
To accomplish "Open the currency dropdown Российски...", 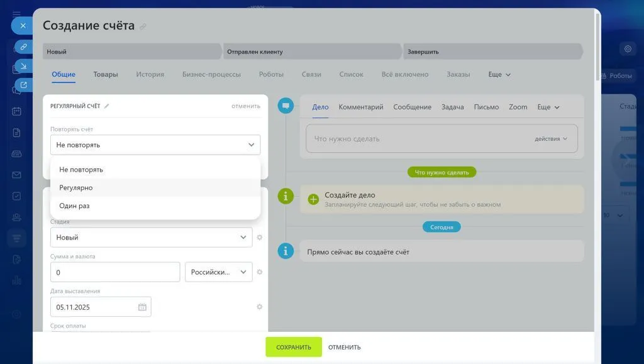I will pos(218,272).
